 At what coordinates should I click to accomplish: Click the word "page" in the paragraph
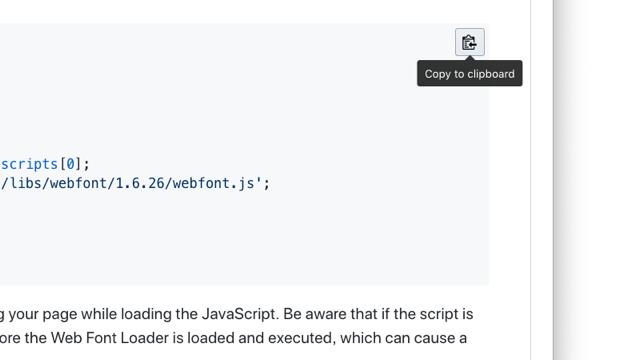60,315
